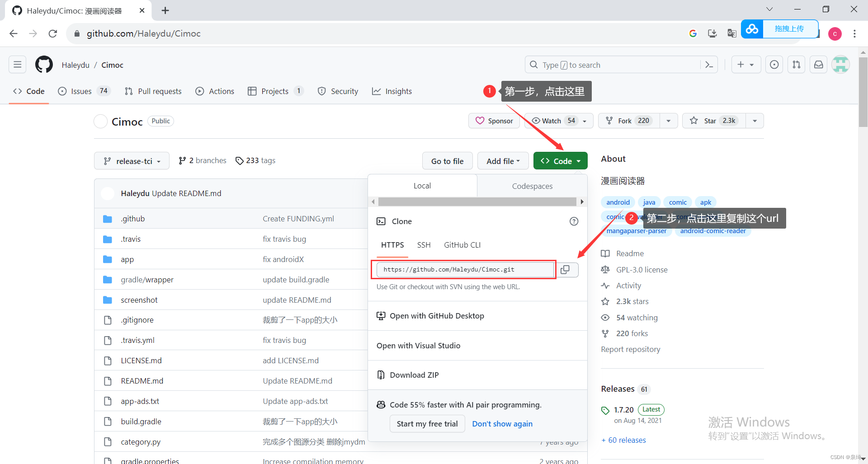Viewport: 868px width, 464px height.
Task: Click the install/download page icon in address bar
Action: tap(712, 33)
